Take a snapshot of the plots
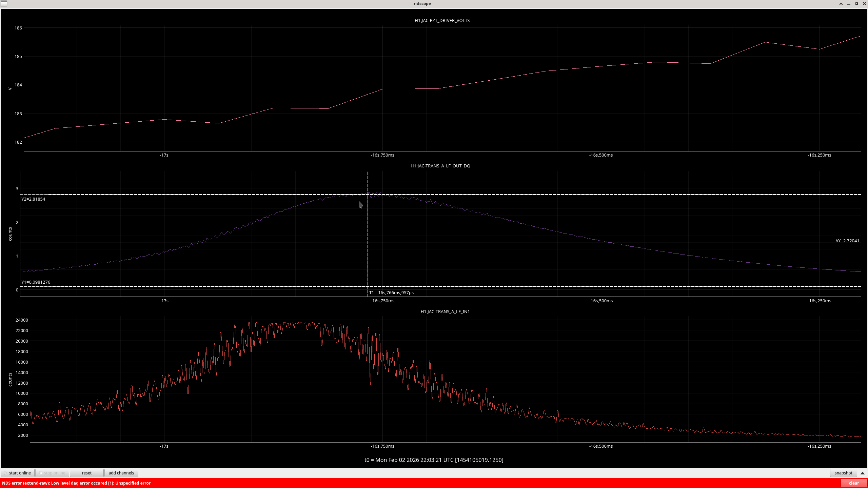 pyautogui.click(x=843, y=473)
